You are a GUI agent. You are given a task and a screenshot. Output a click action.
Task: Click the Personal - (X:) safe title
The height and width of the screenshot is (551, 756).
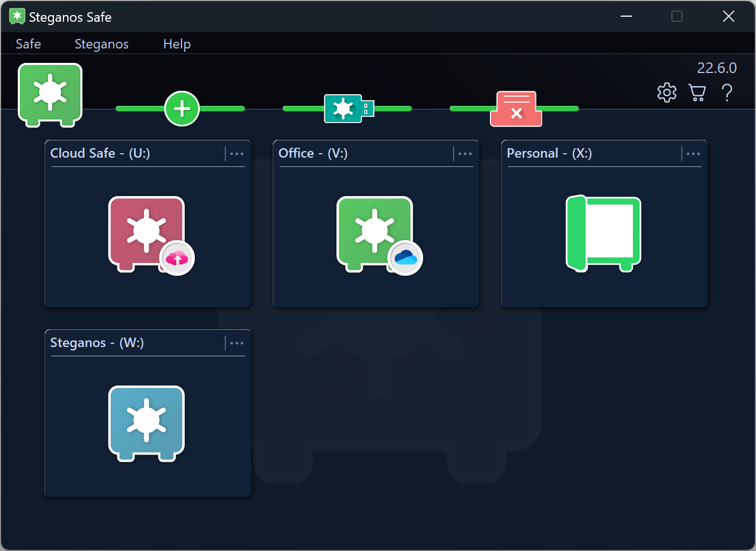pos(549,153)
